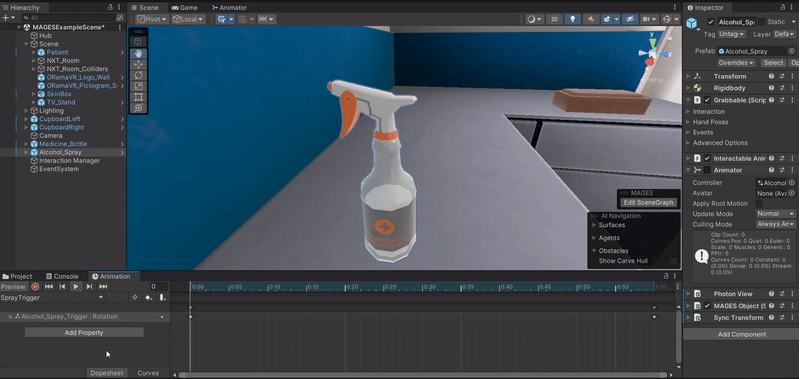
Task: Expand the Patient object in Hierarchy
Action: [x=34, y=53]
